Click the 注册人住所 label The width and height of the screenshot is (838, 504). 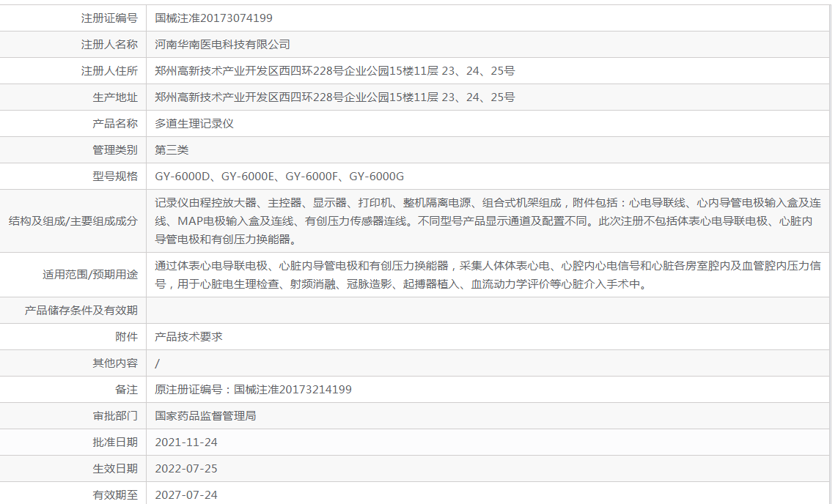(x=109, y=70)
